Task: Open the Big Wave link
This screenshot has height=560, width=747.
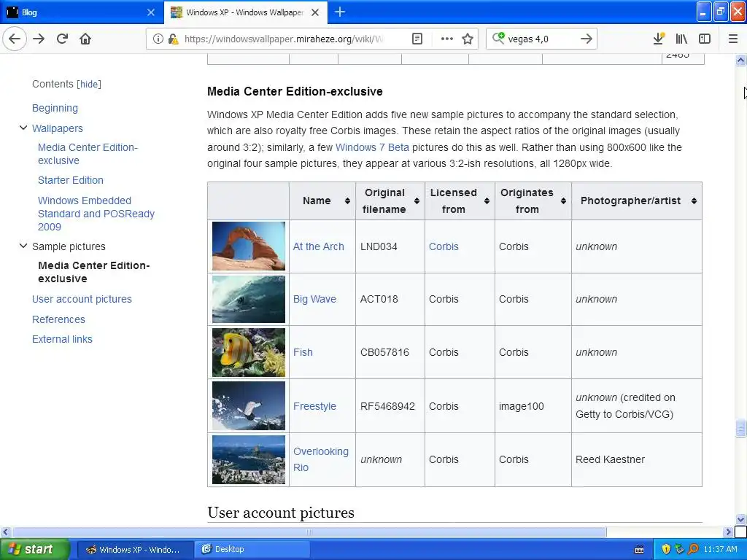Action: point(314,299)
